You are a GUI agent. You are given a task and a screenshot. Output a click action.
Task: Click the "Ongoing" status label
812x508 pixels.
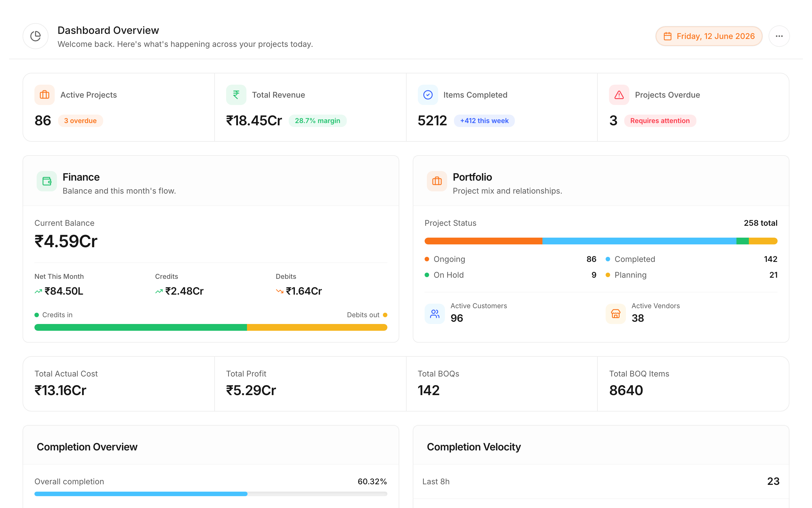coord(449,259)
